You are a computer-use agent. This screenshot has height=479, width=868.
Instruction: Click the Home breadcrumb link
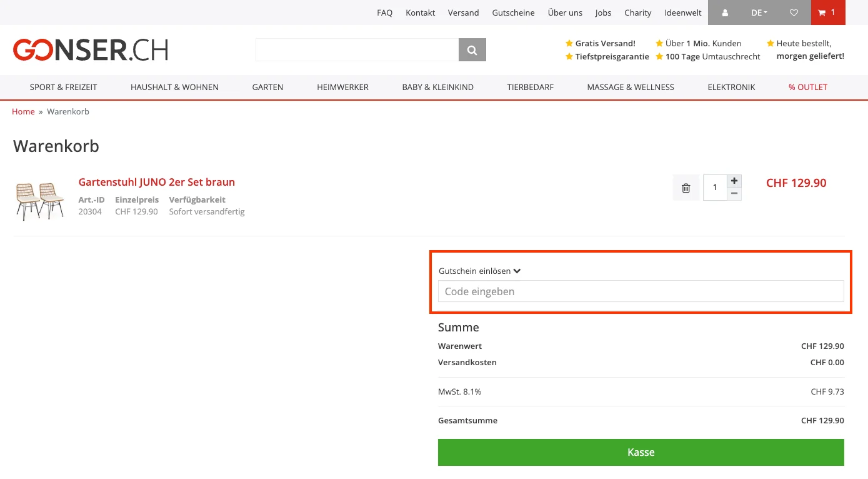pos(23,111)
